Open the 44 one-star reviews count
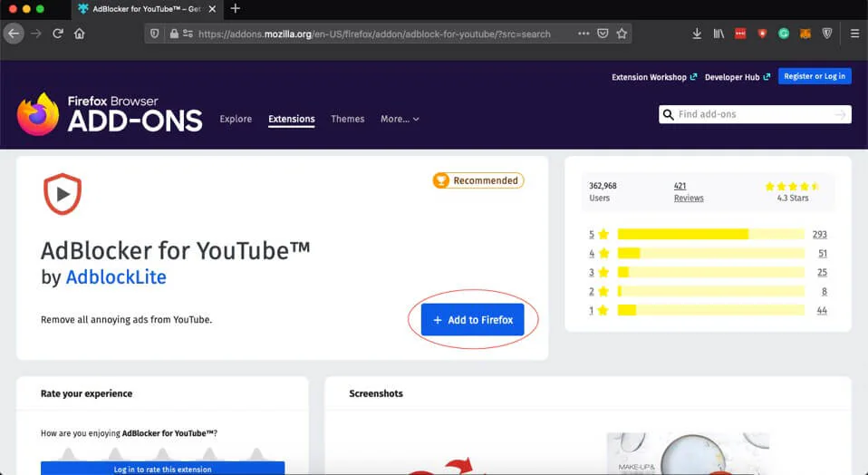The width and height of the screenshot is (868, 475). [x=822, y=310]
